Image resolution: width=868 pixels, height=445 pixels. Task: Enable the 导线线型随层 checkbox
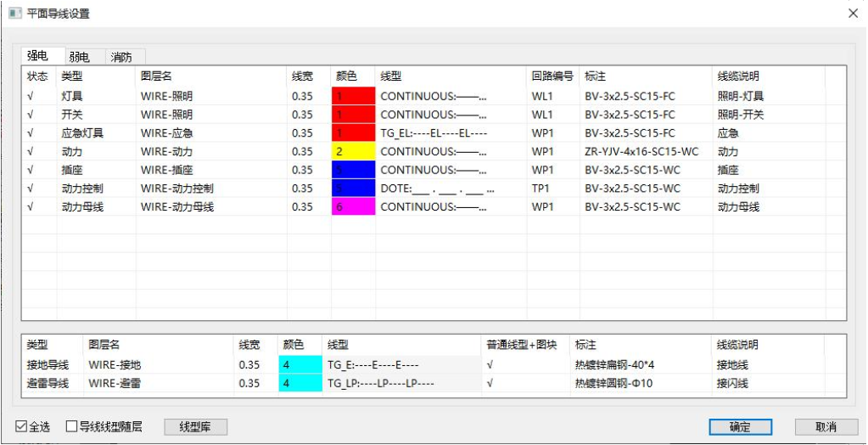point(72,426)
